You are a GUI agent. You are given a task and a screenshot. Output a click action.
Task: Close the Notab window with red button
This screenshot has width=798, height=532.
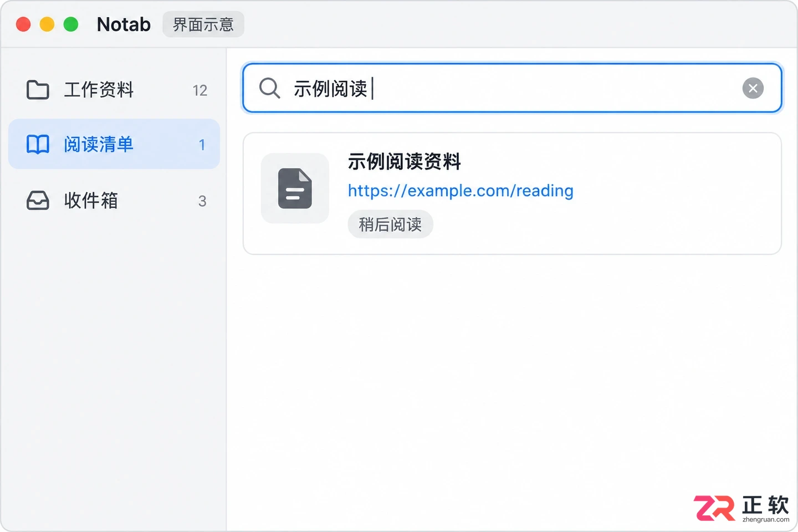(23, 24)
